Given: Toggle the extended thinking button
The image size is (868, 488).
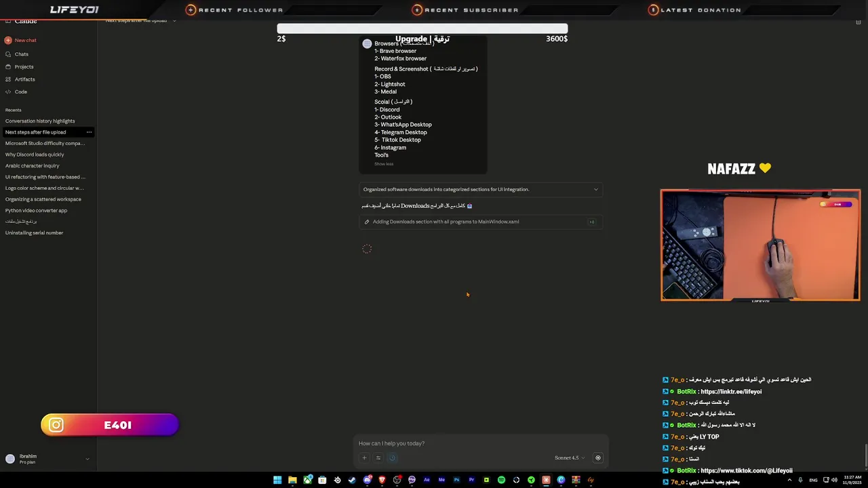Looking at the screenshot, I should pyautogui.click(x=392, y=457).
